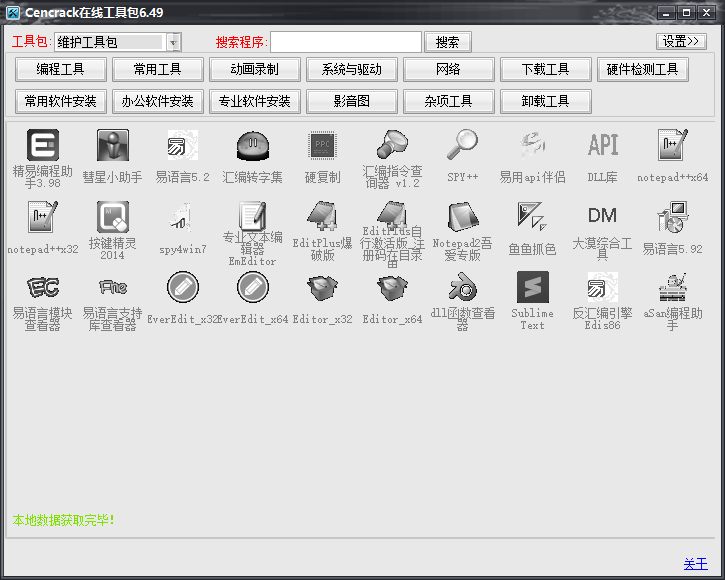Click the 搜索 search button

click(x=448, y=42)
